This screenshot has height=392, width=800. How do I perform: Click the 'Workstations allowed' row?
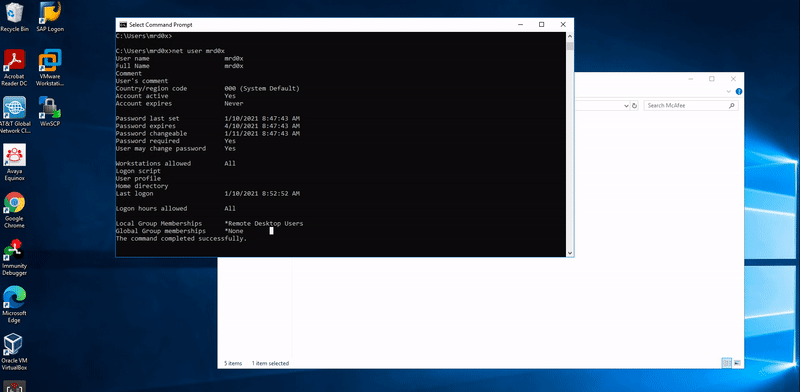point(176,163)
